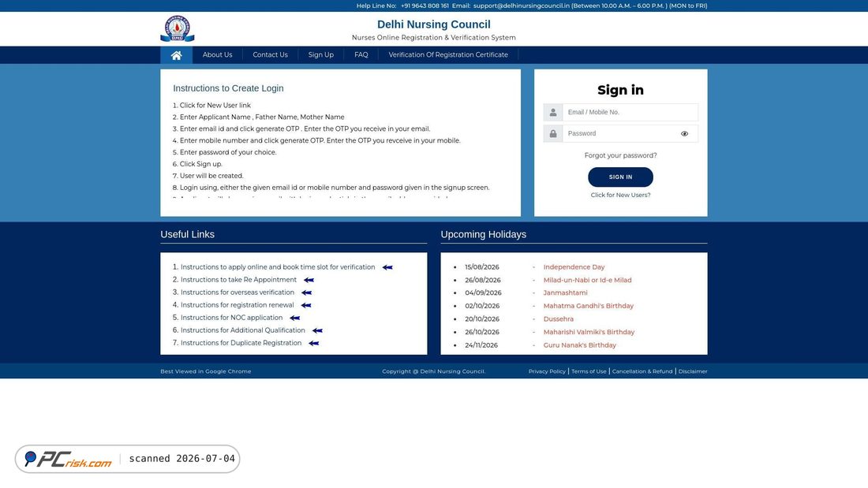Click Maharishi Valmiki's Birthday entry

589,333
